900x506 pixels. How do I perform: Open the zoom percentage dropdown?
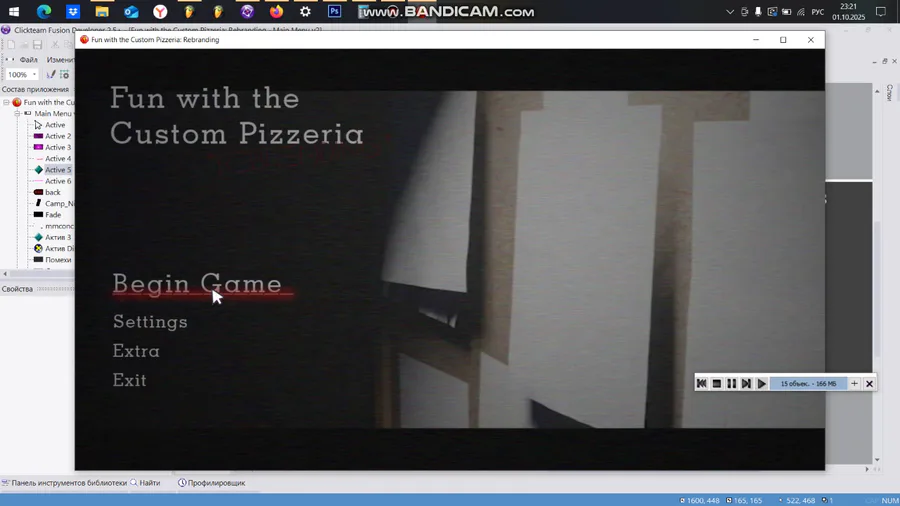coord(34,75)
